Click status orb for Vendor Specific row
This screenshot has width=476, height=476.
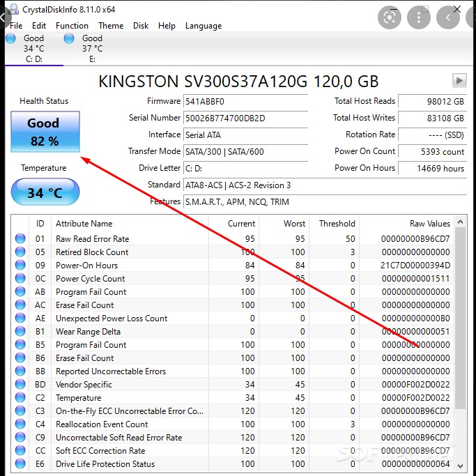coord(20,384)
